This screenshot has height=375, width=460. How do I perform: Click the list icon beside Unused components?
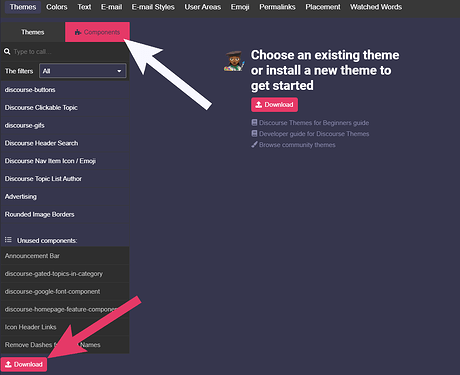click(x=8, y=240)
